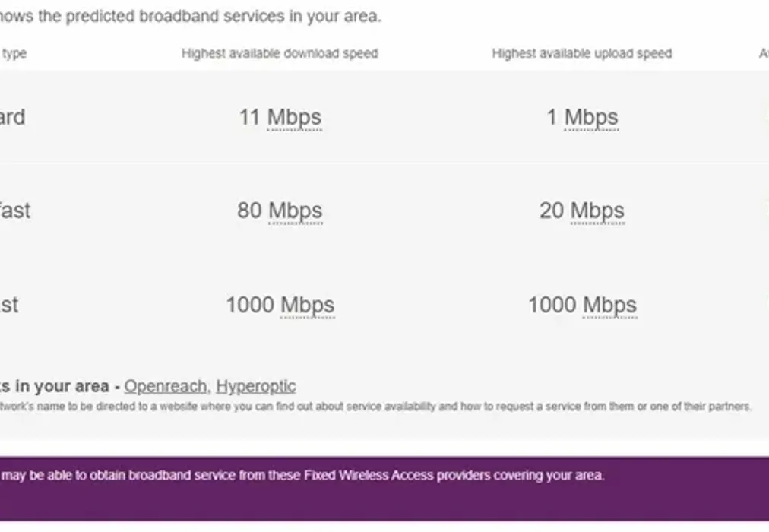Screen dimensions: 769x532
Task: Select the 1000 Mbps upload speed value
Action: point(582,305)
